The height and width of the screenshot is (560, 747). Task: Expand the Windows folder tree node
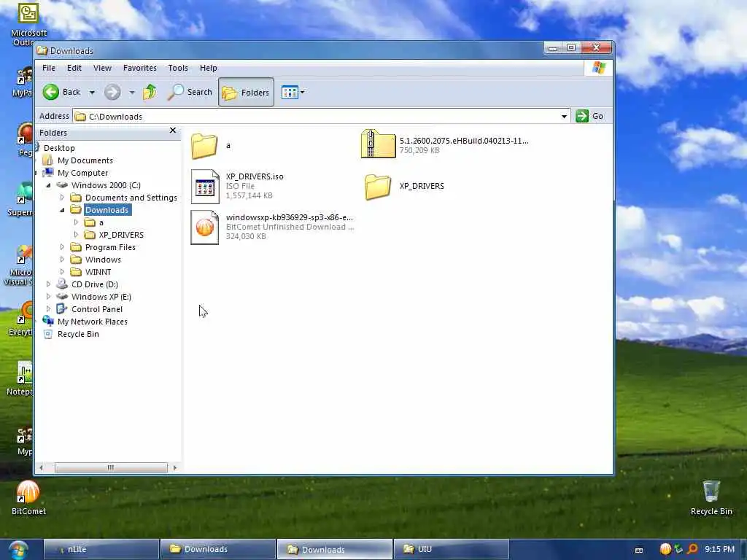pos(62,259)
